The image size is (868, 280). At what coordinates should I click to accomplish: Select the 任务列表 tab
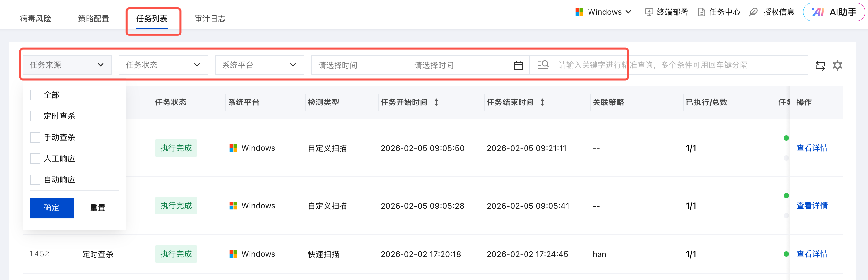point(152,19)
